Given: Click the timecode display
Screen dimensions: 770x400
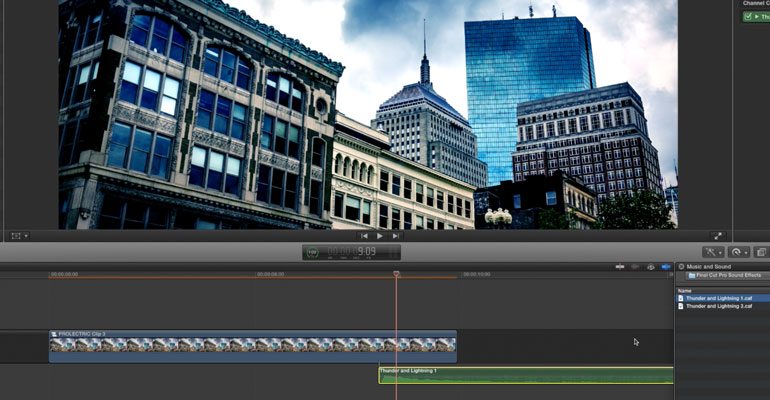Looking at the screenshot, I should 352,253.
